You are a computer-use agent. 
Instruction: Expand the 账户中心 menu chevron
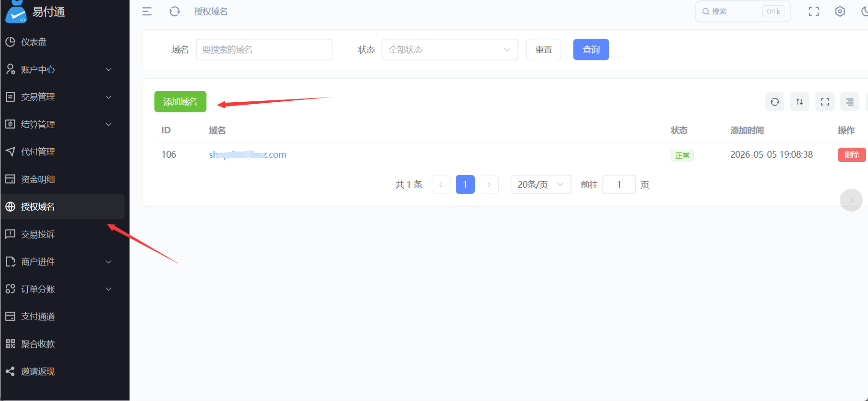(x=109, y=70)
